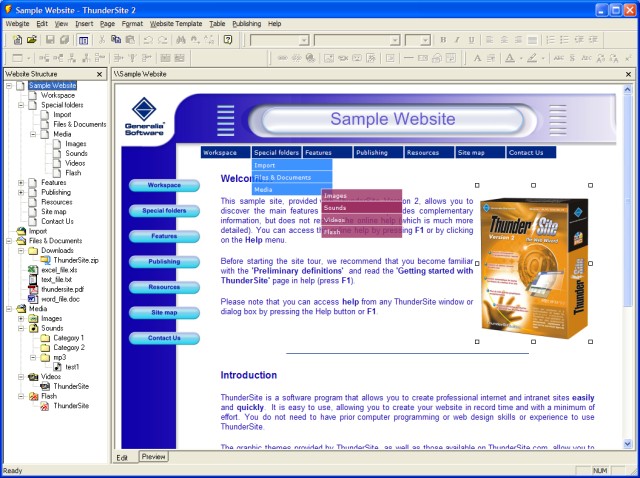This screenshot has height=478, width=640.
Task: Click the page scrollbar down arrow
Action: (627, 444)
